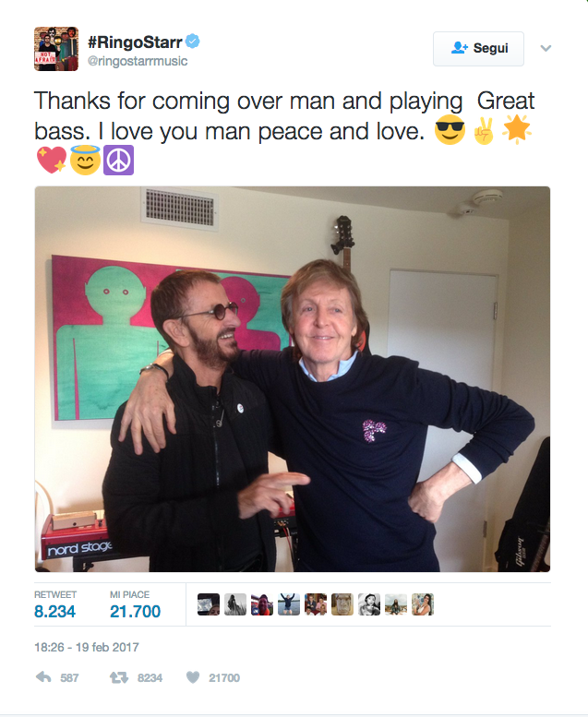This screenshot has height=717, width=588.
Task: Open the attached tweet photo
Action: click(x=293, y=379)
